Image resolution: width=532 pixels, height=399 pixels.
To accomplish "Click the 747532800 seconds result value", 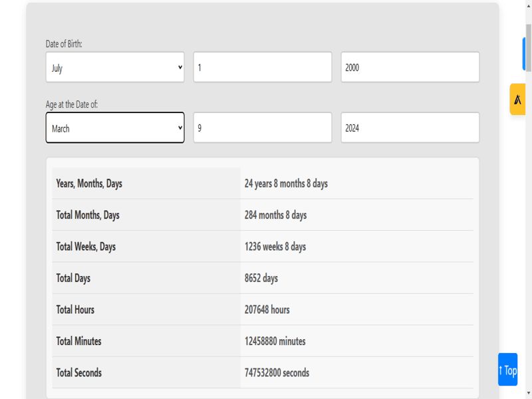I will (277, 373).
